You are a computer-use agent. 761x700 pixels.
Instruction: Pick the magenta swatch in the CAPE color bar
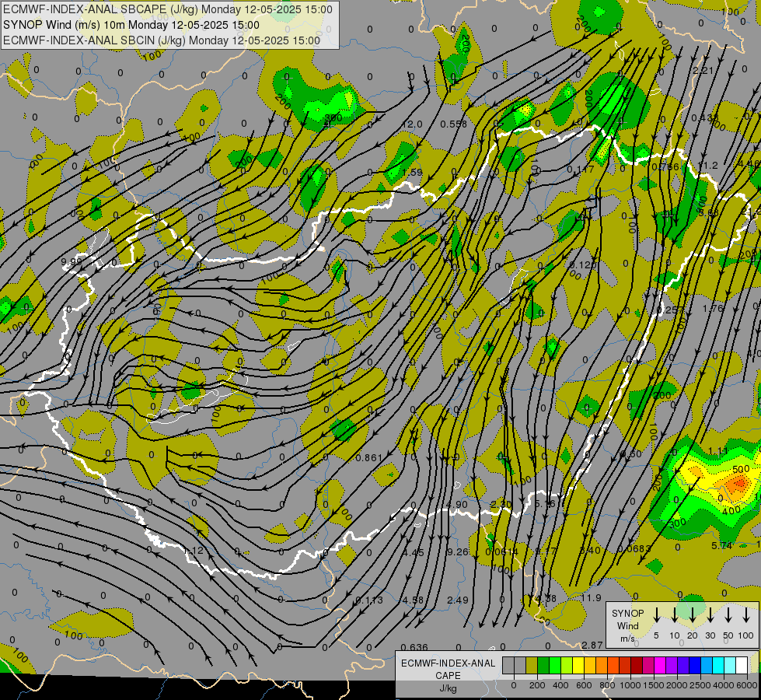(660, 666)
